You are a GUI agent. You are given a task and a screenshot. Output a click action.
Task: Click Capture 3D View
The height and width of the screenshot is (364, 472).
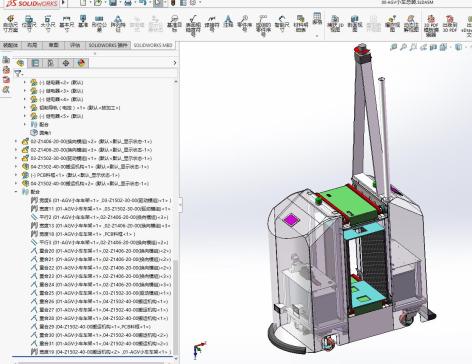pos(335,23)
